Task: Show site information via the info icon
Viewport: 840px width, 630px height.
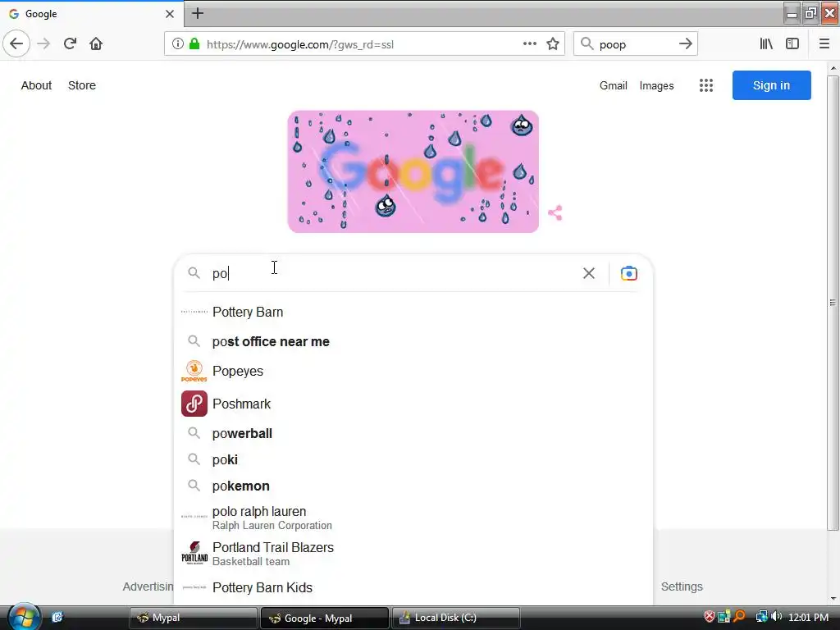Action: tap(177, 44)
